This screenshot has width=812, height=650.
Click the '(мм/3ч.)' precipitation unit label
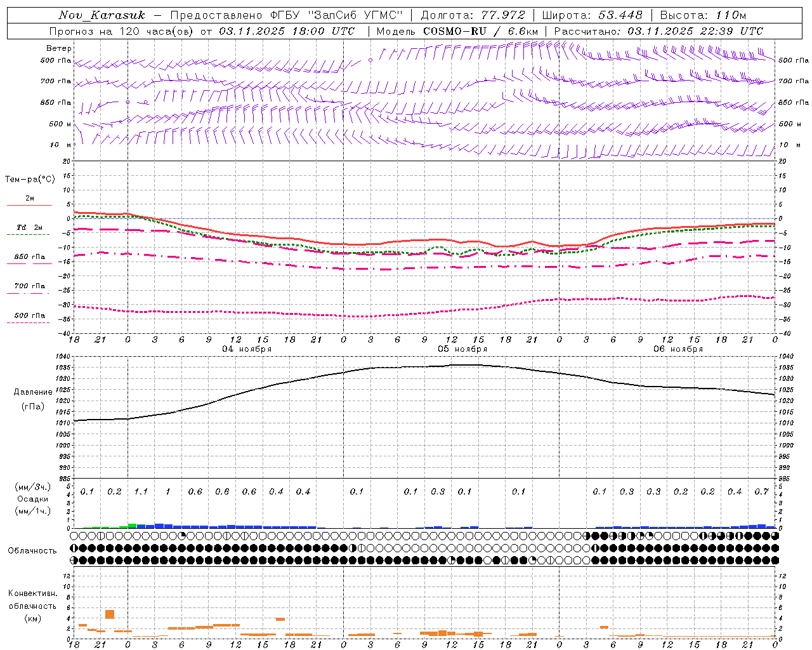pyautogui.click(x=33, y=487)
